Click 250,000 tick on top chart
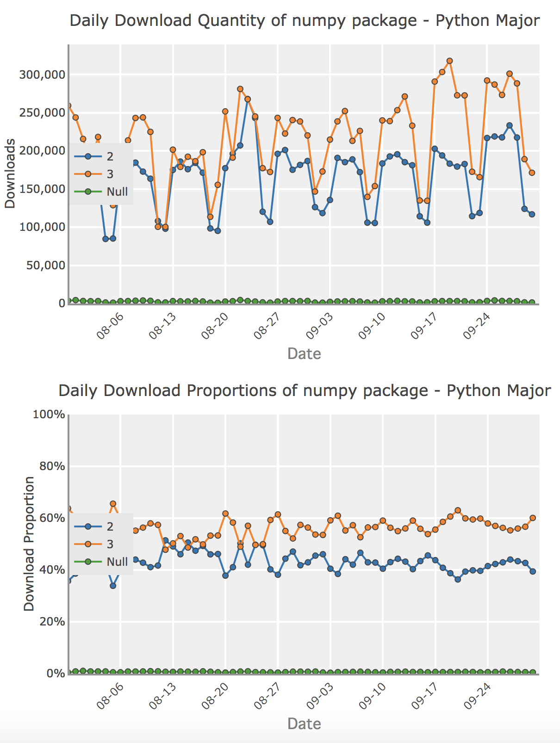560x743 pixels. [x=41, y=113]
